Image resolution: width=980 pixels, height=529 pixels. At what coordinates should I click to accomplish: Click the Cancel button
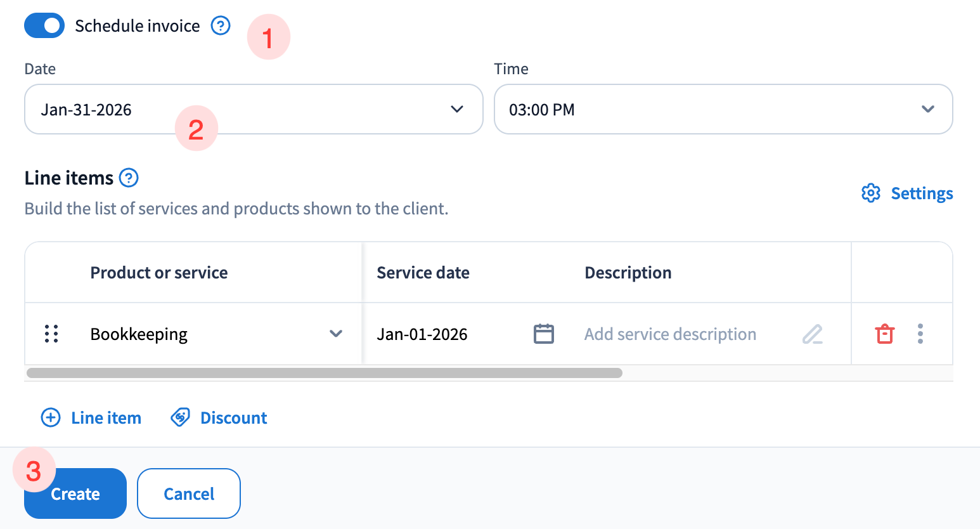(x=189, y=493)
